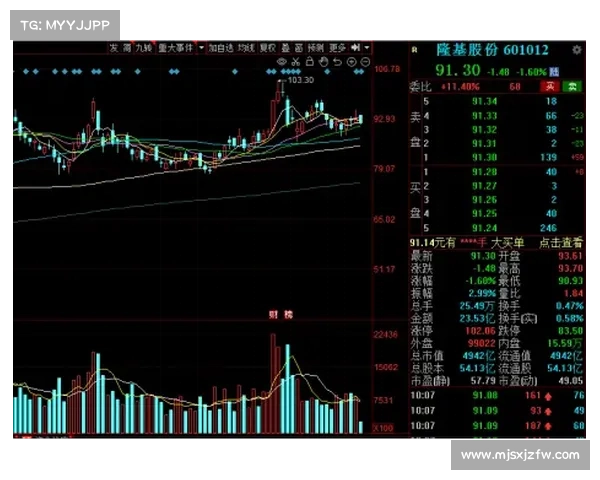Image resolution: width=600 pixels, height=480 pixels.
Task: Zoom in with the plus circle icon
Action: click(351, 62)
